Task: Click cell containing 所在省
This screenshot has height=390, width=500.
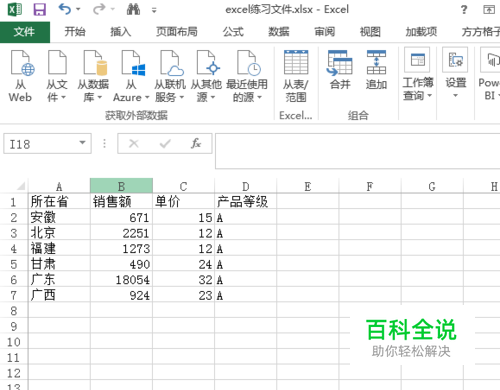Action: 59,202
